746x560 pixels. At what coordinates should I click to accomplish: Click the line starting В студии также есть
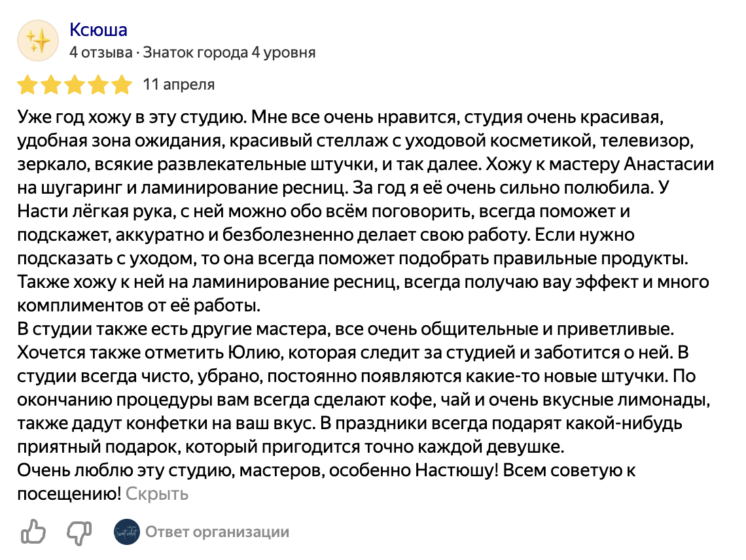pos(346,329)
